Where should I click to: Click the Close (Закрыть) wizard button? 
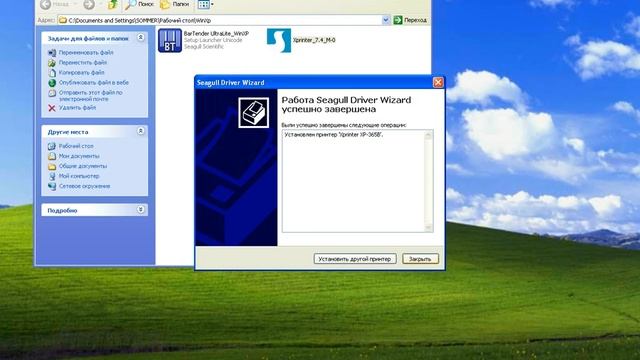pyautogui.click(x=420, y=259)
